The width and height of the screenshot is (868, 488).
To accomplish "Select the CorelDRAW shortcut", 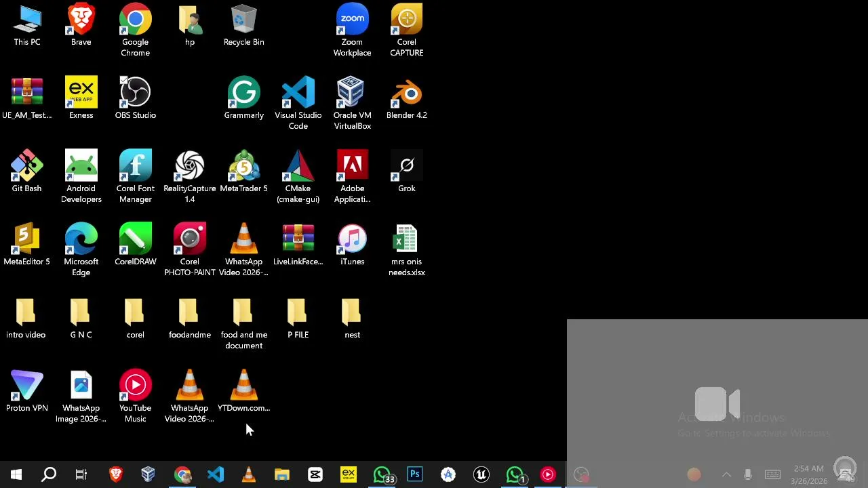I will pyautogui.click(x=136, y=245).
